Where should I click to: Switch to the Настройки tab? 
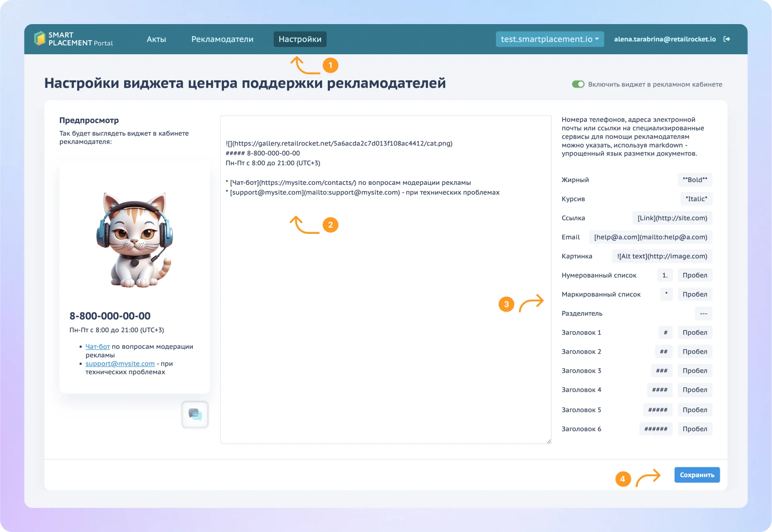(x=300, y=39)
